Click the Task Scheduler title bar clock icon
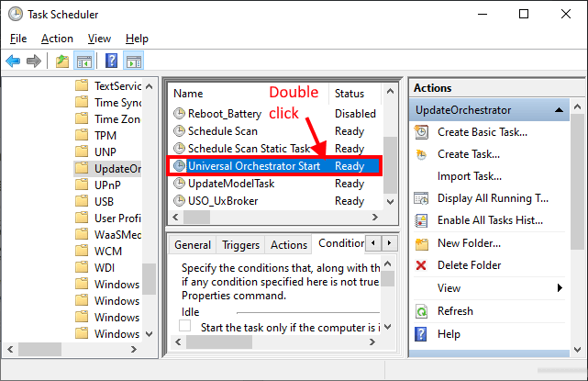Screen dimensions: 588x381 point(16,15)
